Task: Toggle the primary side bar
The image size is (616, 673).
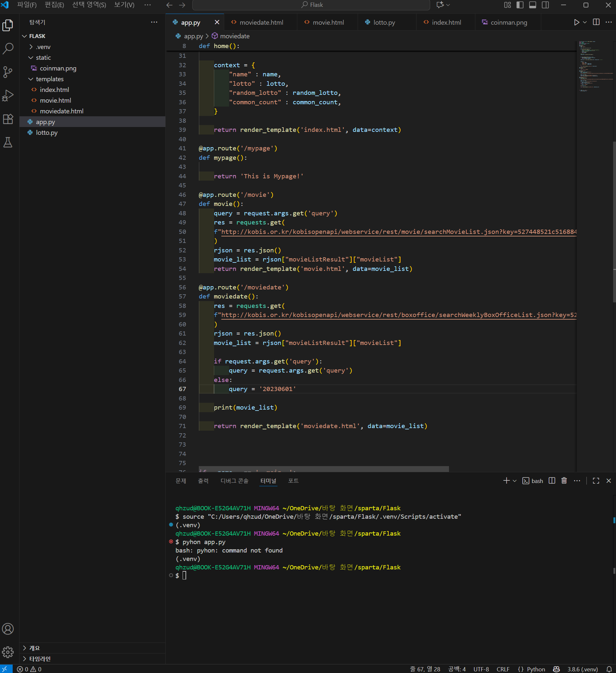Action: click(520, 5)
